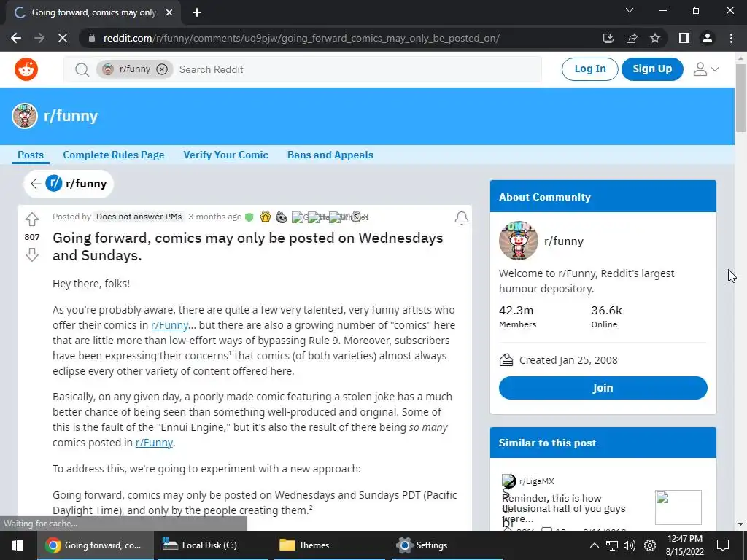Select the Posts tab
Screen dimensions: 747x560
pos(31,155)
